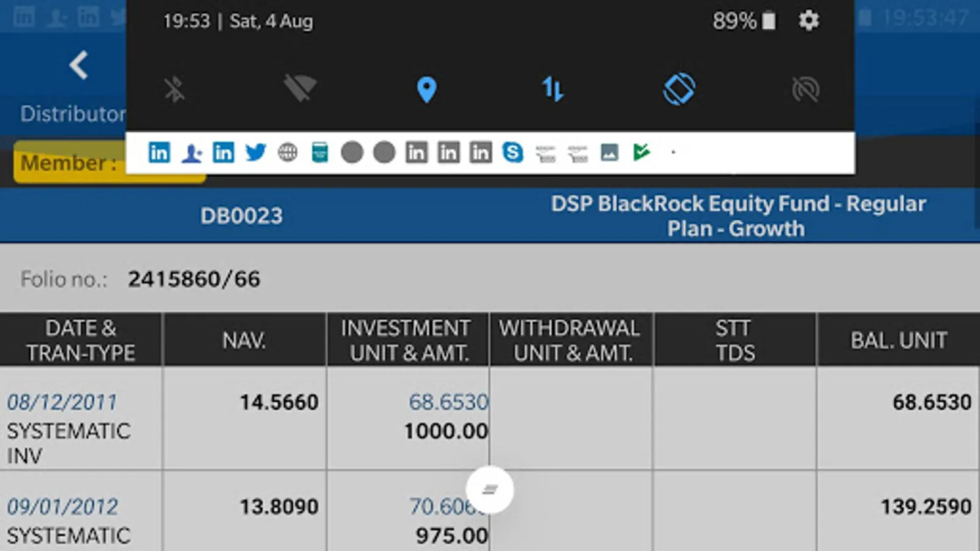Select the INVESTMENT UNIT & AMT. header
This screenshot has height=551, width=980.
click(x=407, y=340)
